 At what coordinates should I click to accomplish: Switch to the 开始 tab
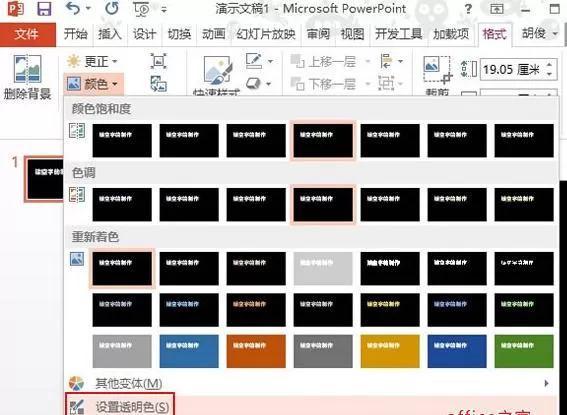tap(76, 34)
